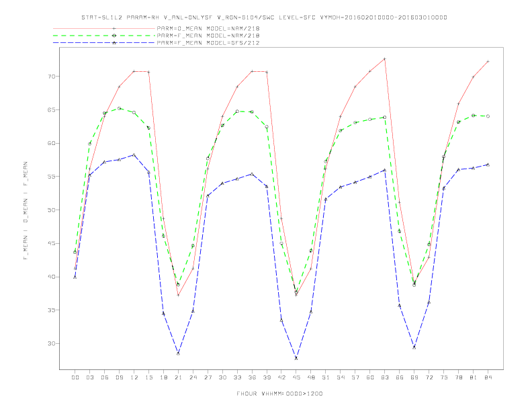Click x-axis forecast hour 60
532x411 pixels.
[x=370, y=377]
